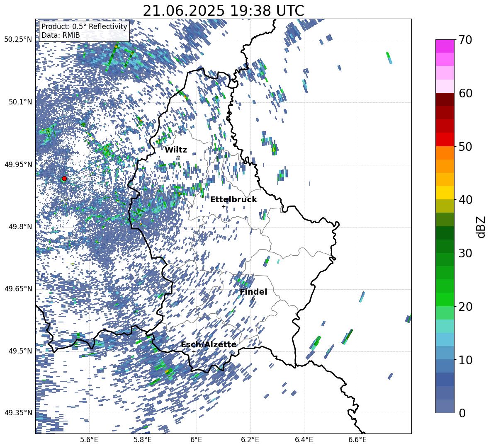Click the 6.6°E longitude label
Image resolution: width=491 pixels, height=448 pixels.
(357, 440)
